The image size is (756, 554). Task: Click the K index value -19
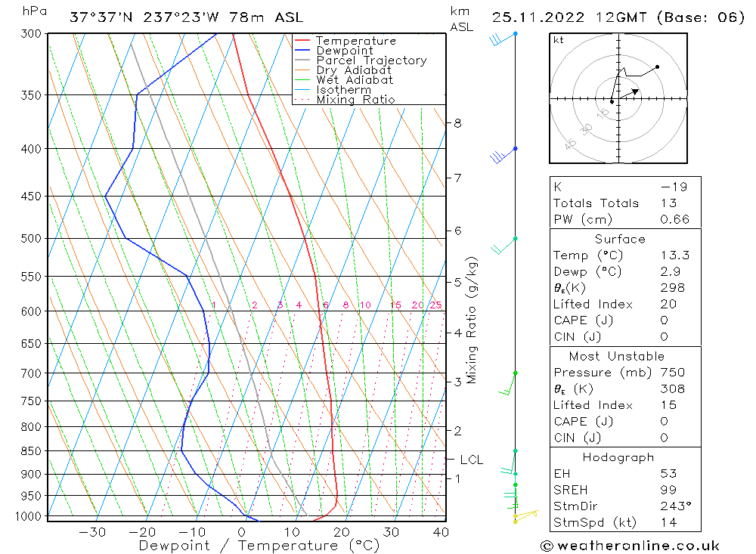(x=674, y=187)
